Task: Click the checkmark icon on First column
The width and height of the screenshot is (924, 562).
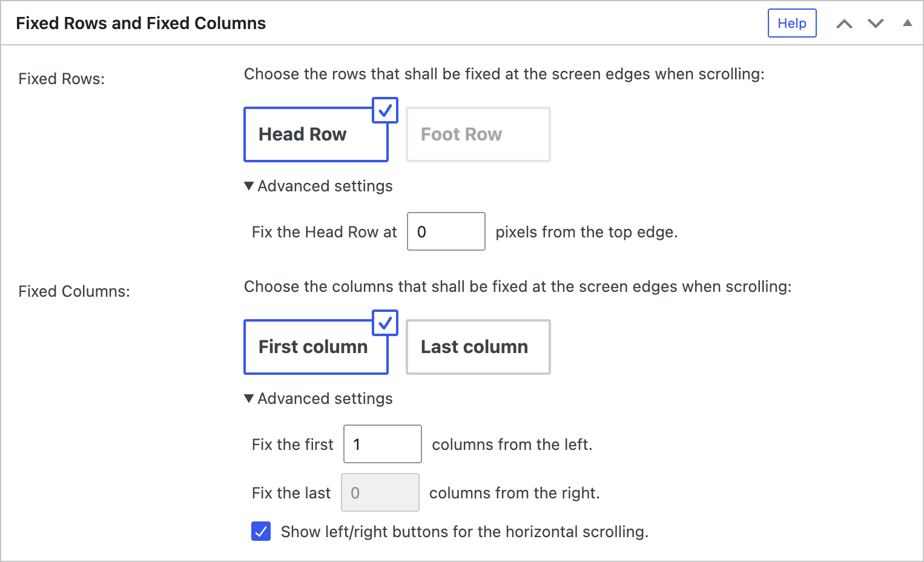Action: point(384,323)
